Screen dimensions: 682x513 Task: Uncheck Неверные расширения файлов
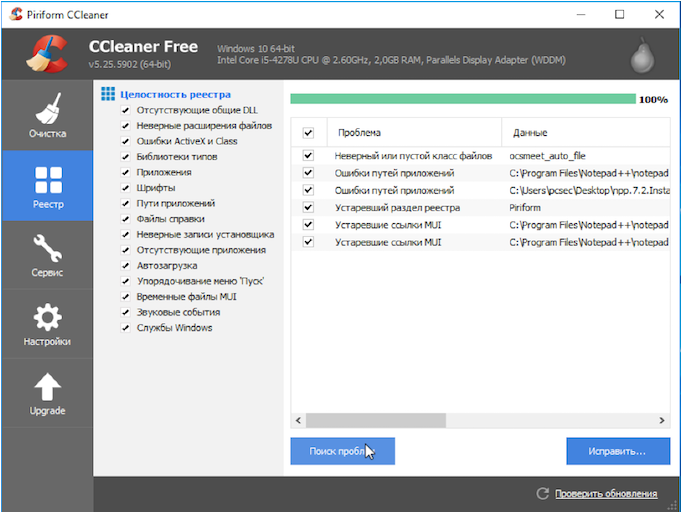tap(126, 126)
